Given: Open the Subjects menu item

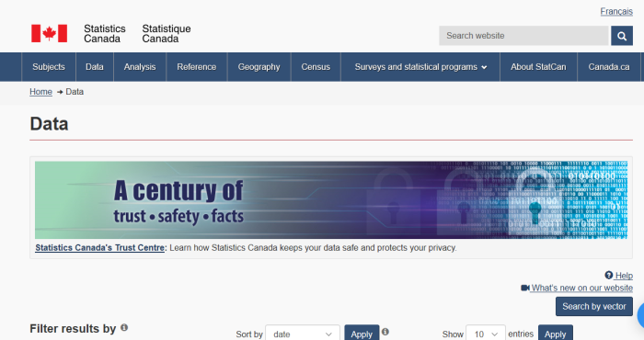Looking at the screenshot, I should 49,67.
